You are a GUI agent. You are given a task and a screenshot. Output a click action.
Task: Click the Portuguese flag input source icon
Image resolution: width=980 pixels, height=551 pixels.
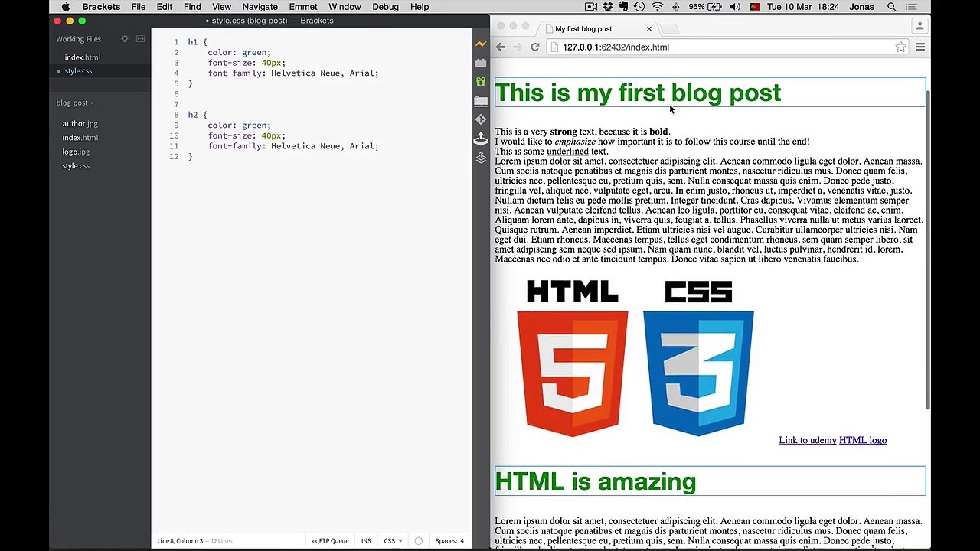(754, 7)
